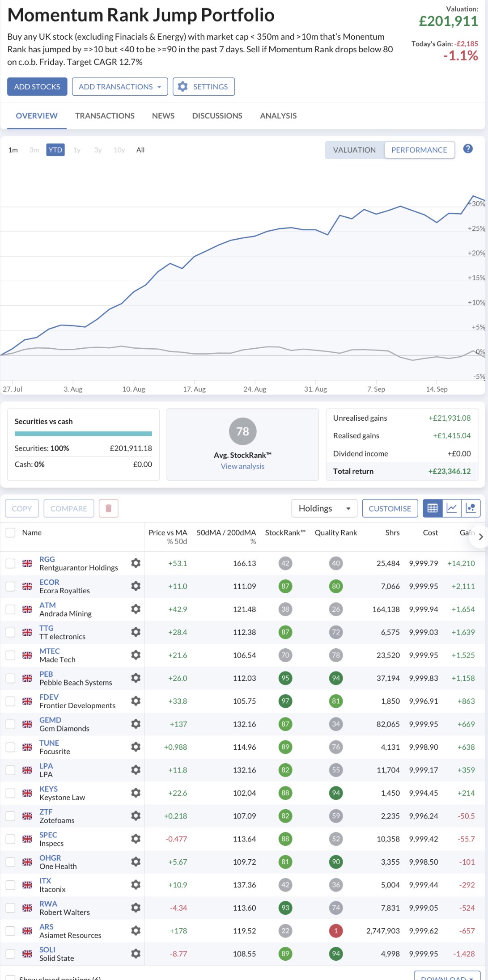Set chart range to All
This screenshot has height=980, width=488.
point(140,150)
